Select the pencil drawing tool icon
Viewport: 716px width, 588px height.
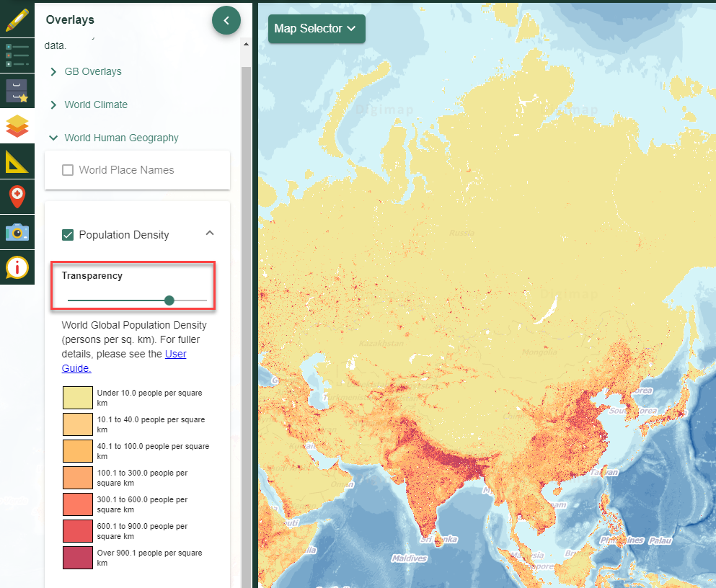17,19
